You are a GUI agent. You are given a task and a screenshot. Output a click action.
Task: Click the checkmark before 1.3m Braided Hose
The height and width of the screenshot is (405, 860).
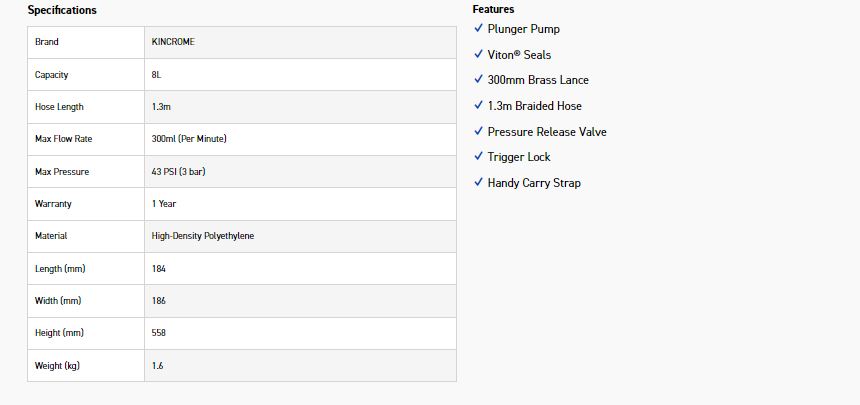[478, 106]
